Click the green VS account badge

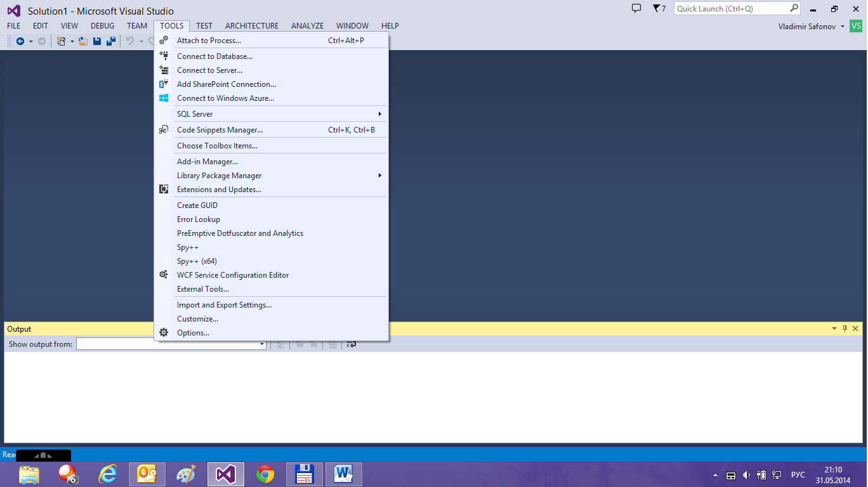tap(856, 26)
